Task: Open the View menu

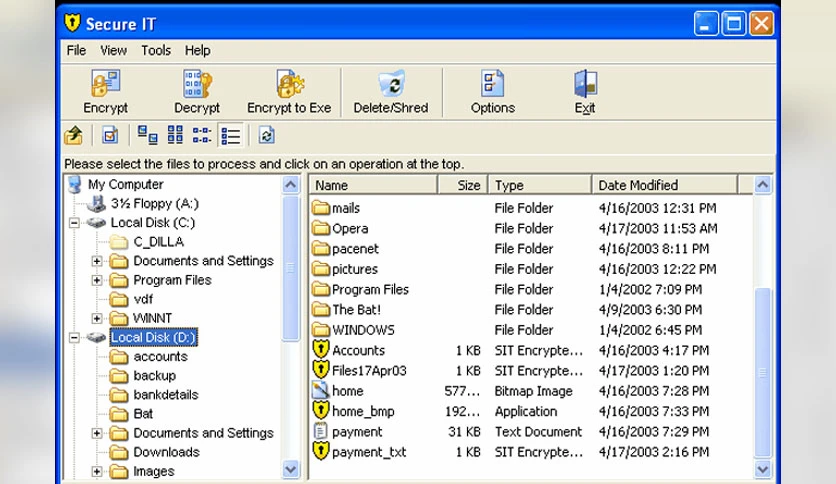Action: [x=114, y=51]
